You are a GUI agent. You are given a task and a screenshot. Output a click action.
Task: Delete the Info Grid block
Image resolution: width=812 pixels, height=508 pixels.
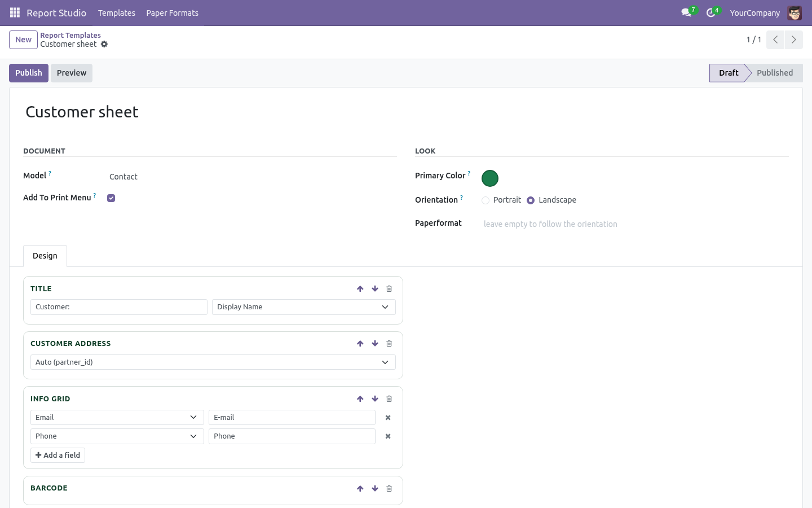pos(389,399)
